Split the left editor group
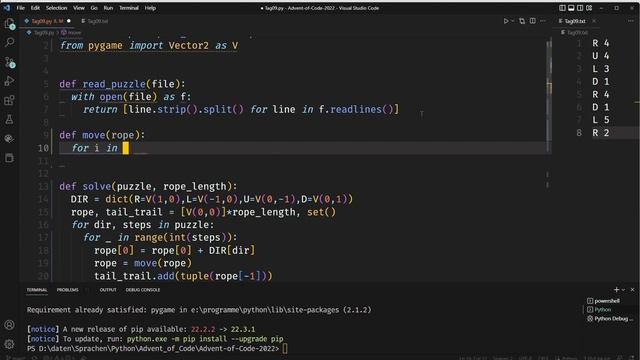This screenshot has height=360, width=640. point(533,21)
